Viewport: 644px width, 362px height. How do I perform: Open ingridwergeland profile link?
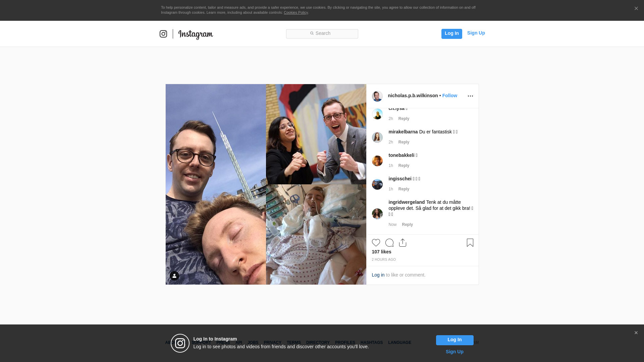pyautogui.click(x=407, y=202)
